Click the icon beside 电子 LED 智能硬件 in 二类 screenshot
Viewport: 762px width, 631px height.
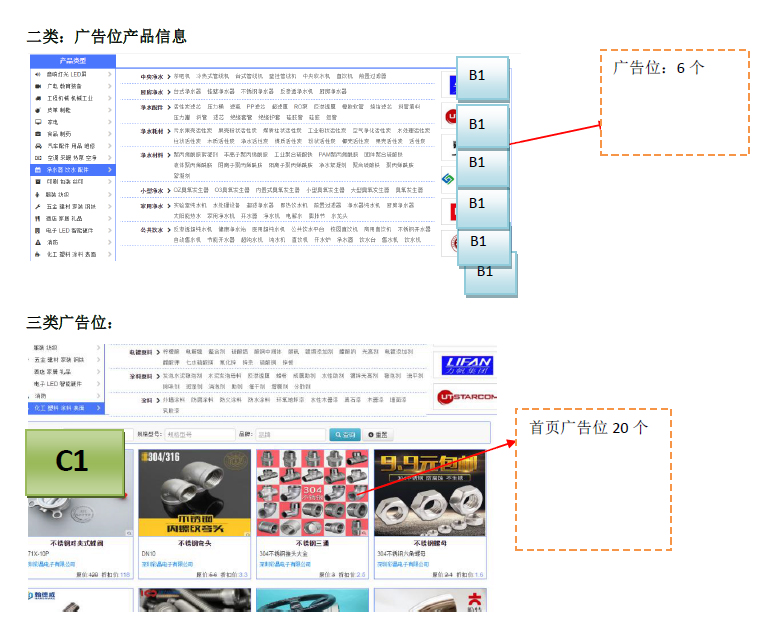tap(37, 230)
